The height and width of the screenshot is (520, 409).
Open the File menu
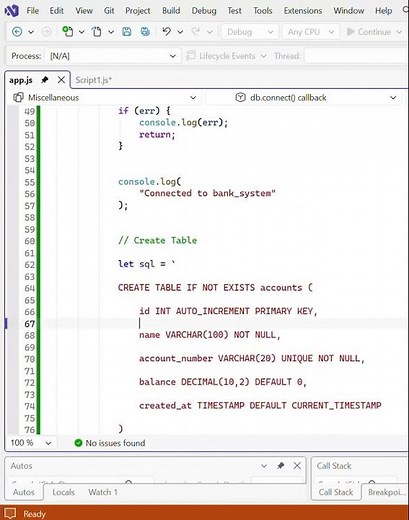[32, 11]
